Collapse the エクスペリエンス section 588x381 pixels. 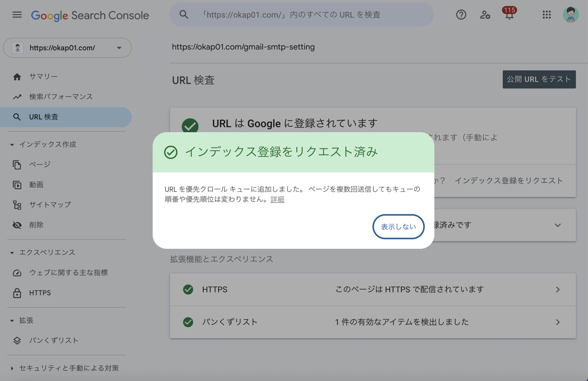[12, 253]
